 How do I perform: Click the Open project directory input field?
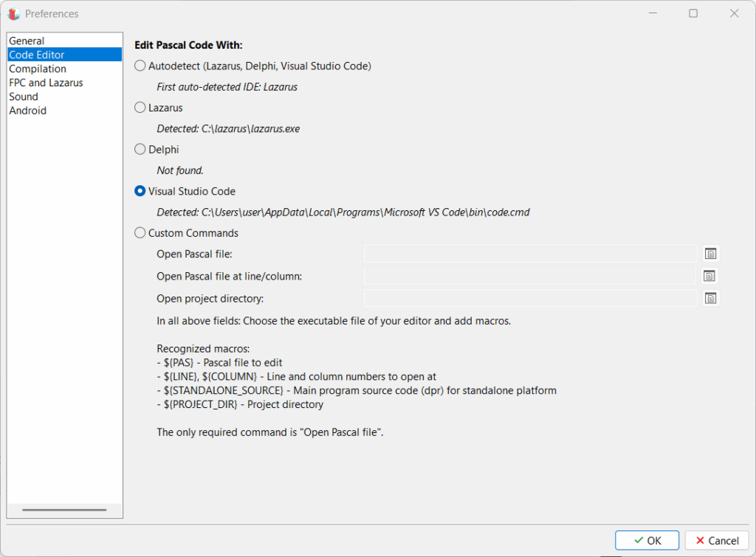[530, 298]
